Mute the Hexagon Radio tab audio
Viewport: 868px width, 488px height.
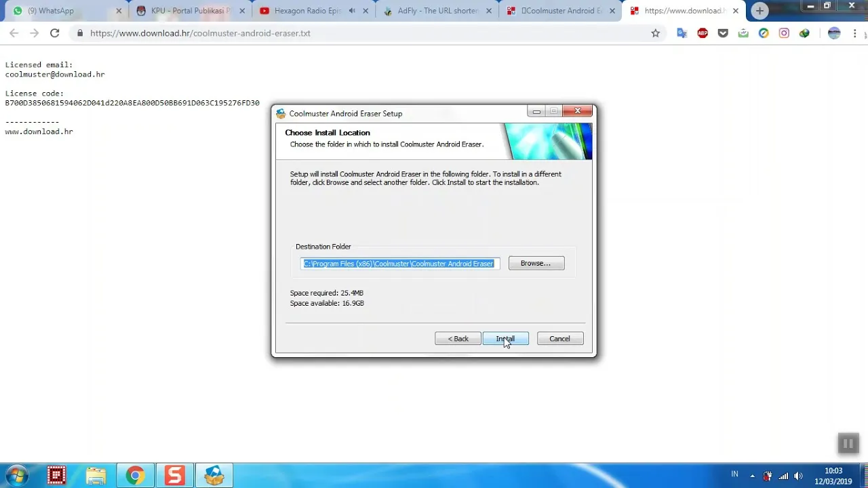[352, 11]
